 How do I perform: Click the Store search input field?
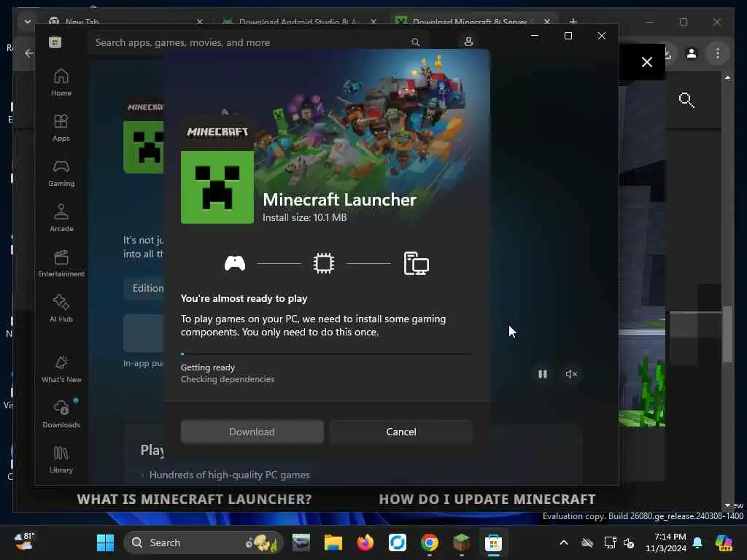tap(258, 42)
